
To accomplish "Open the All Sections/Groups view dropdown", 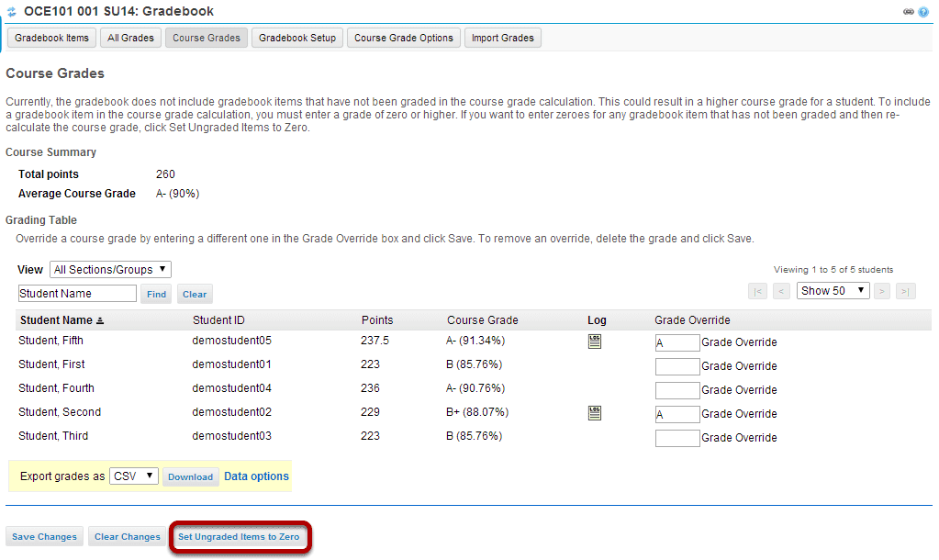I will 110,270.
